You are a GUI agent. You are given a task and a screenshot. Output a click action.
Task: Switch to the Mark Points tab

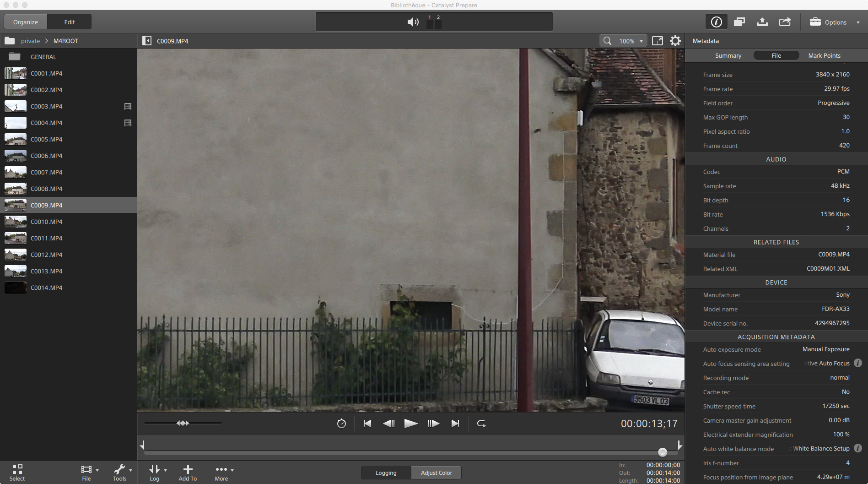(x=824, y=55)
